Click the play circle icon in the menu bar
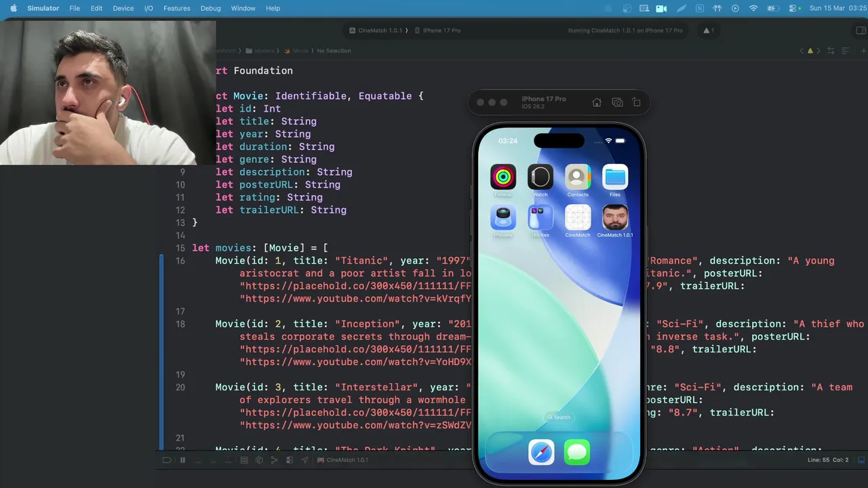 tap(735, 8)
